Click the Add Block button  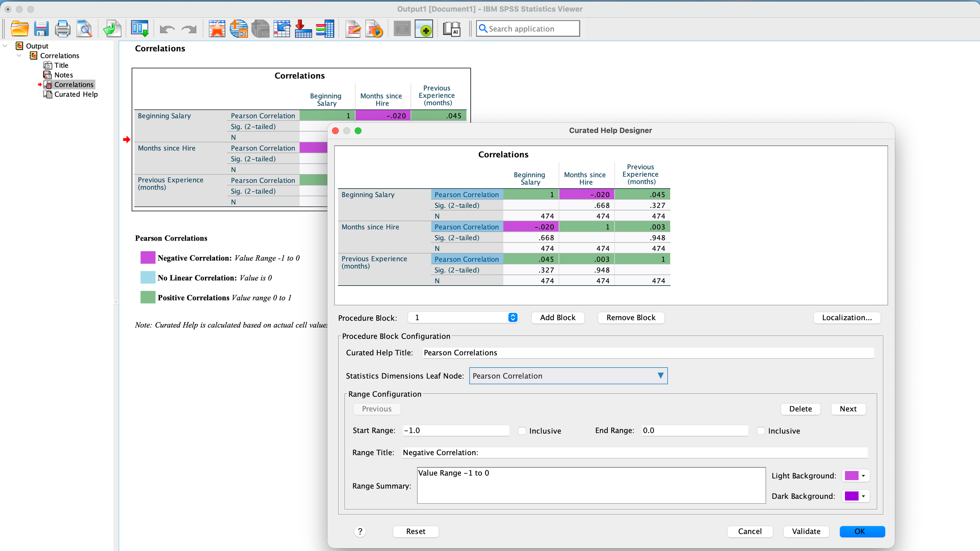558,317
